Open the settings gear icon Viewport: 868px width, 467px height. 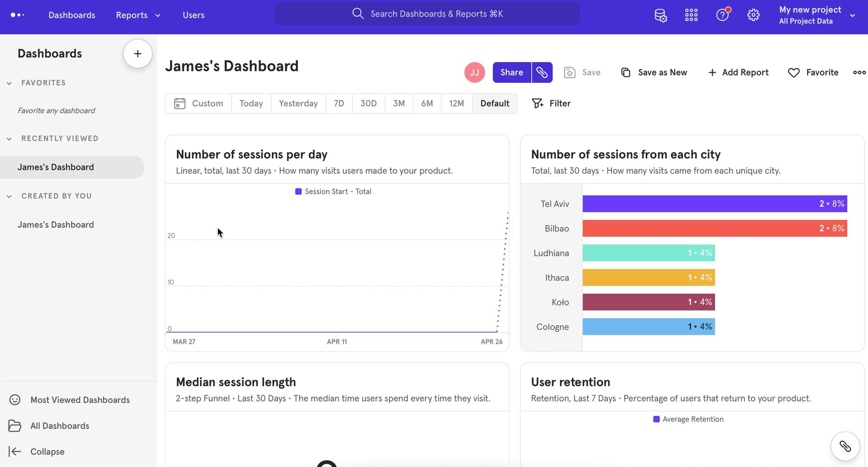tap(753, 15)
